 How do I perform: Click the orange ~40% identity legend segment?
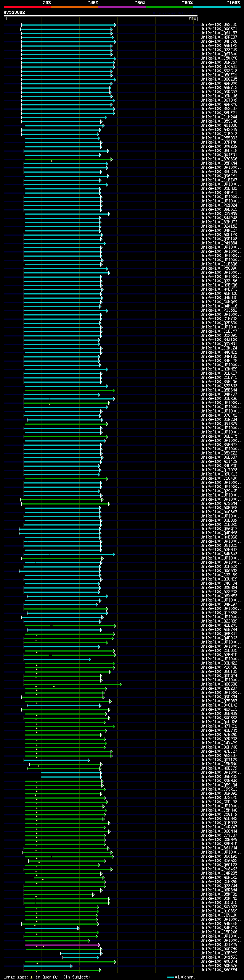tap(75, 7)
